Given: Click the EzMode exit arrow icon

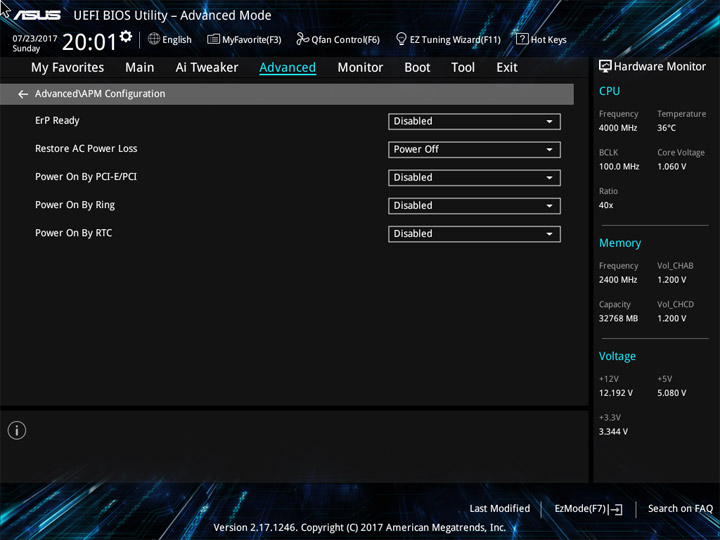Looking at the screenshot, I should pyautogui.click(x=617, y=509).
